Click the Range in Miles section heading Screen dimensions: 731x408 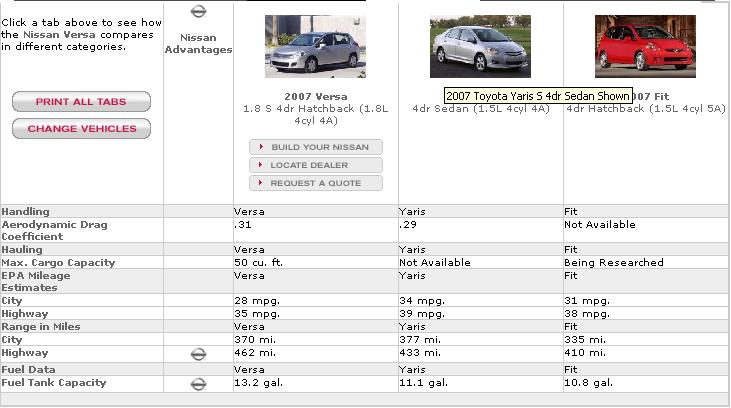pyautogui.click(x=40, y=326)
